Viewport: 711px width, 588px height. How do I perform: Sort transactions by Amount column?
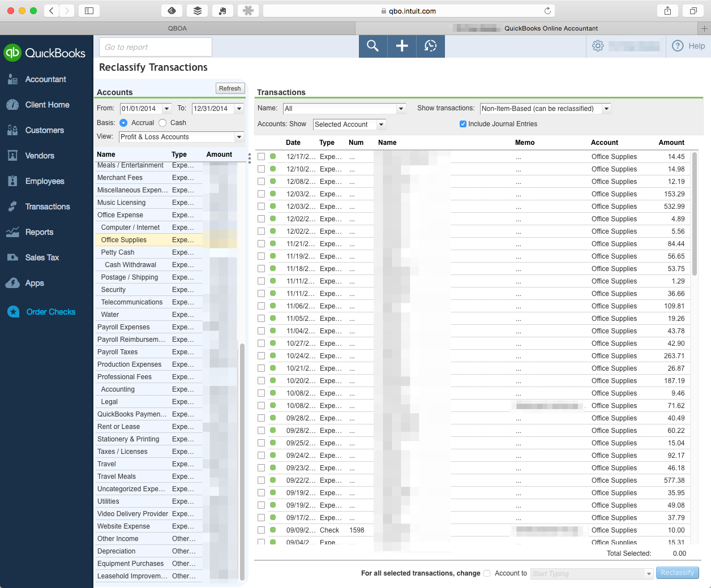coord(671,143)
